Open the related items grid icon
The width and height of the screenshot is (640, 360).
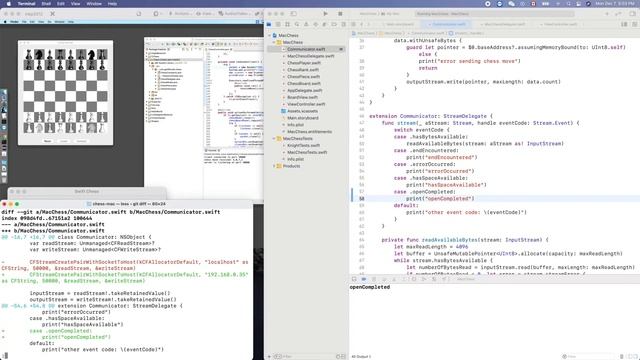[x=353, y=24]
